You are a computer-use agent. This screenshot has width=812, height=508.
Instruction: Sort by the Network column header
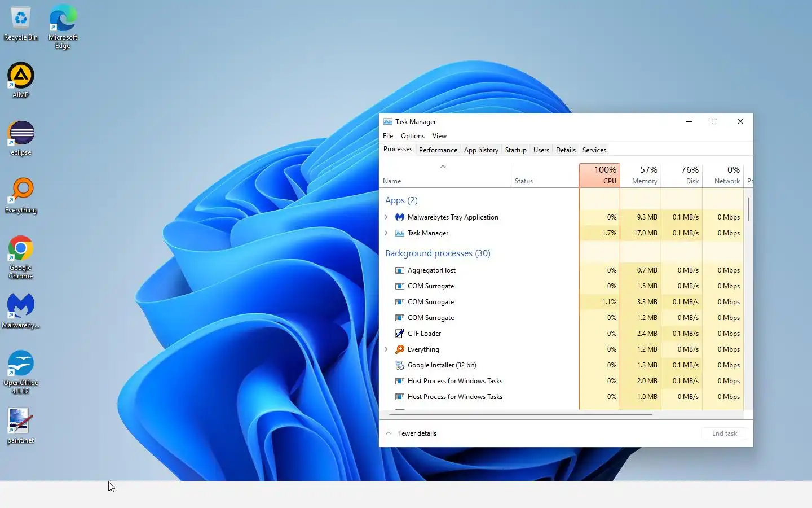click(x=723, y=176)
